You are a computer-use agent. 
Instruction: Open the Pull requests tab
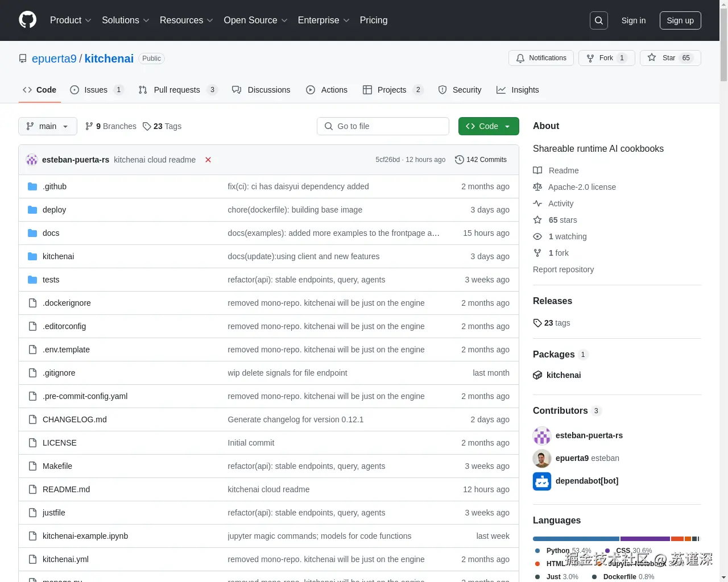pos(178,90)
